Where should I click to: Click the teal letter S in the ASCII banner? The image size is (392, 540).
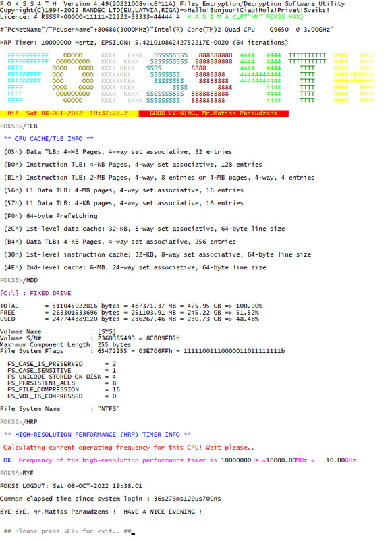pos(167,78)
